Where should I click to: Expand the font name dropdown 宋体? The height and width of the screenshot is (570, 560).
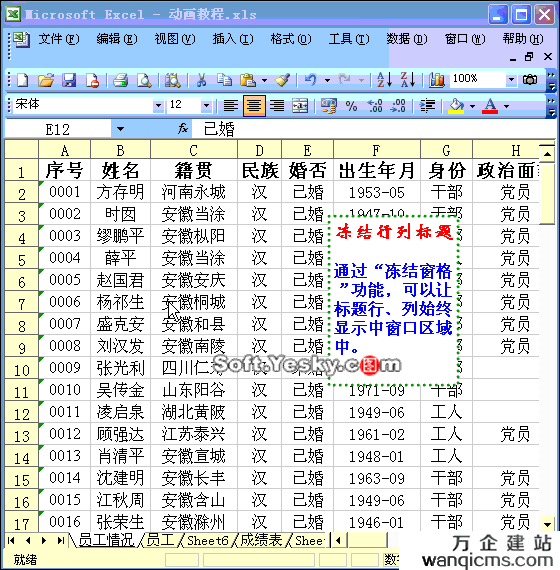click(x=158, y=105)
